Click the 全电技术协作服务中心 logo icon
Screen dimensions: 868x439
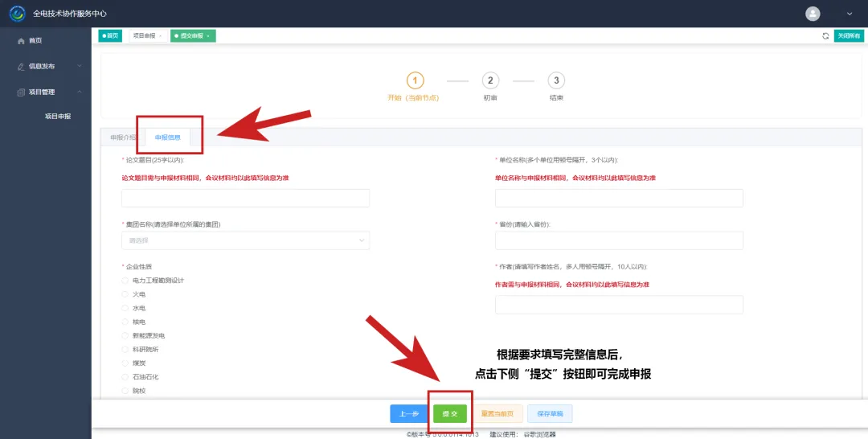pyautogui.click(x=17, y=14)
